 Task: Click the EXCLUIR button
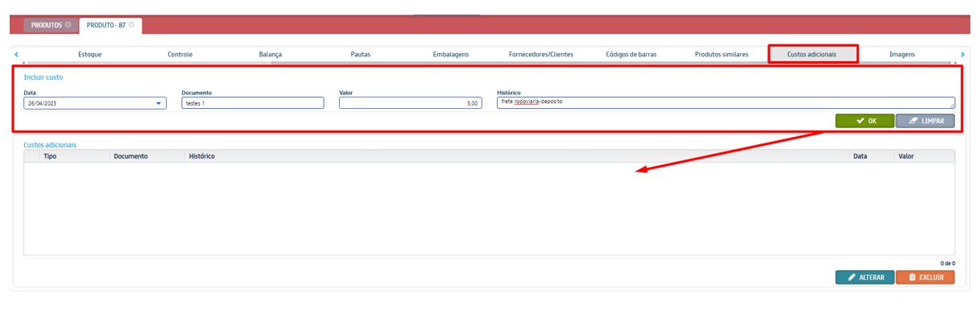[925, 277]
